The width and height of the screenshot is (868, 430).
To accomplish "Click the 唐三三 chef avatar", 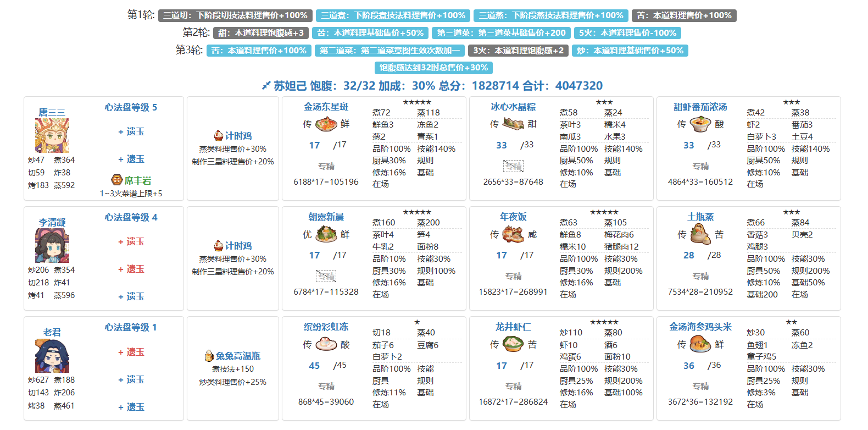I will (x=52, y=136).
